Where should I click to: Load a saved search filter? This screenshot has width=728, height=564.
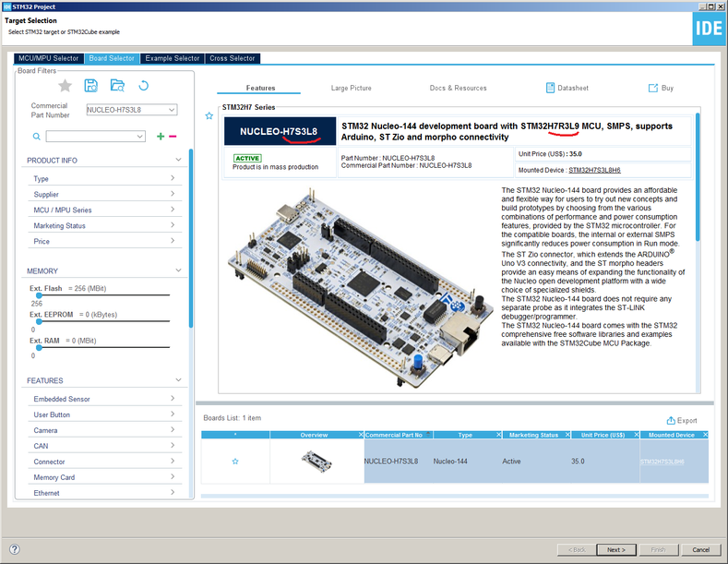pyautogui.click(x=117, y=86)
